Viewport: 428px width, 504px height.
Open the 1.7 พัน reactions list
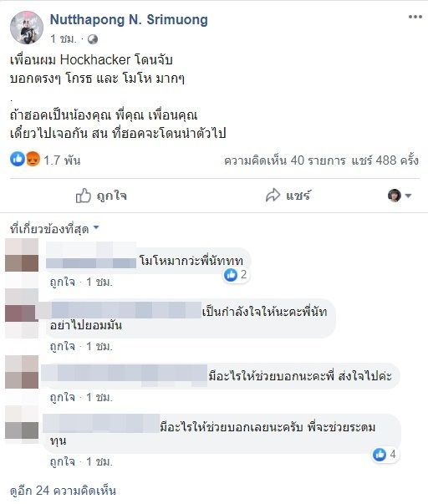click(x=62, y=160)
